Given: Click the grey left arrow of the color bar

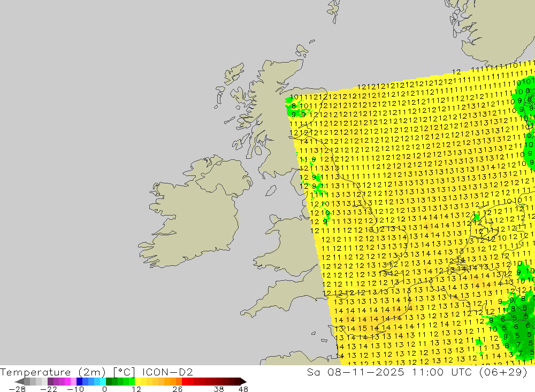Looking at the screenshot, I should (x=19, y=381).
